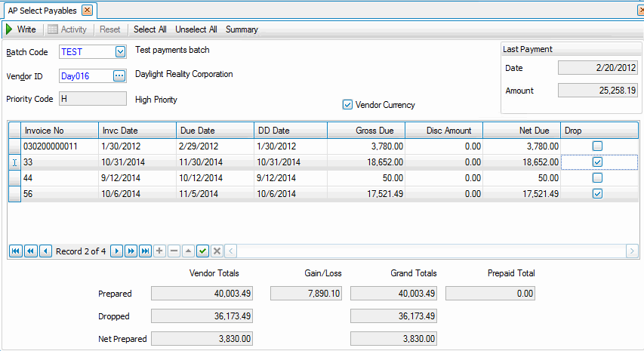Screen dimensions: 644x351
Task: Click horizontal scrollbar right arrow
Action: 632,251
